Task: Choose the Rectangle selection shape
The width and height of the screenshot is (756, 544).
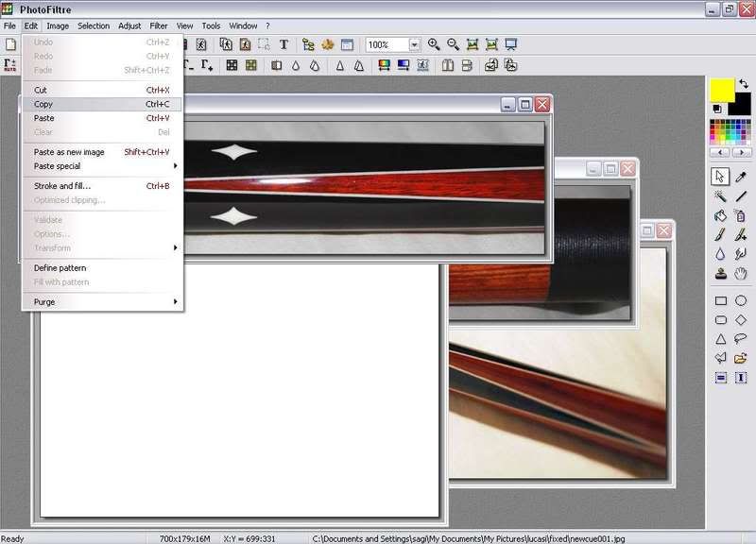Action: click(721, 300)
